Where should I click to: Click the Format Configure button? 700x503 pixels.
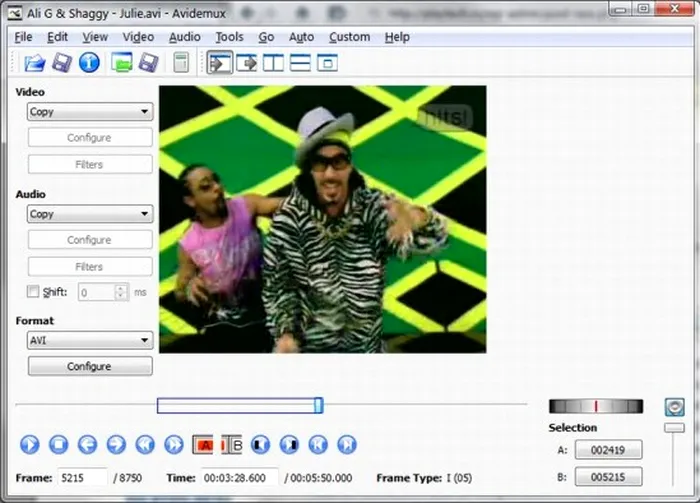click(90, 366)
